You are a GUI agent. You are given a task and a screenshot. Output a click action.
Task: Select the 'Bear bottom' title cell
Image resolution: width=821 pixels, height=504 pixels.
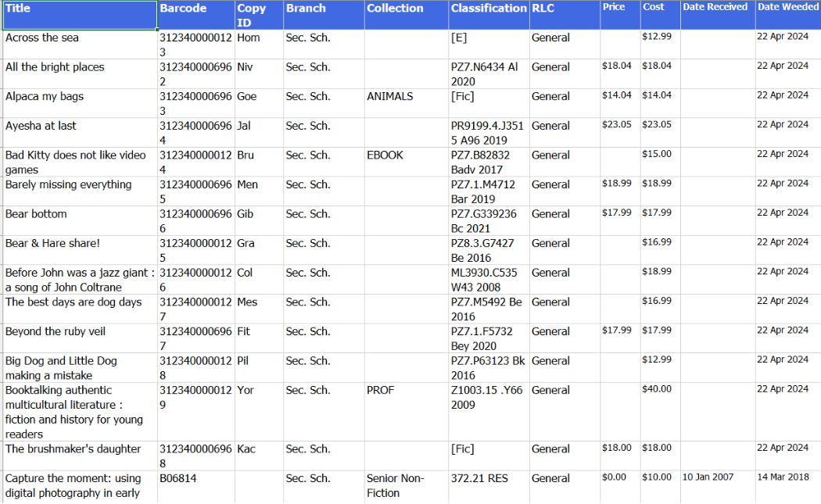pyautogui.click(x=80, y=220)
